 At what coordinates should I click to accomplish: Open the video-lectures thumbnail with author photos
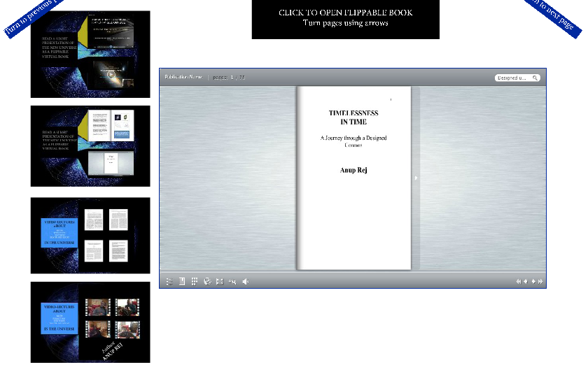point(90,322)
